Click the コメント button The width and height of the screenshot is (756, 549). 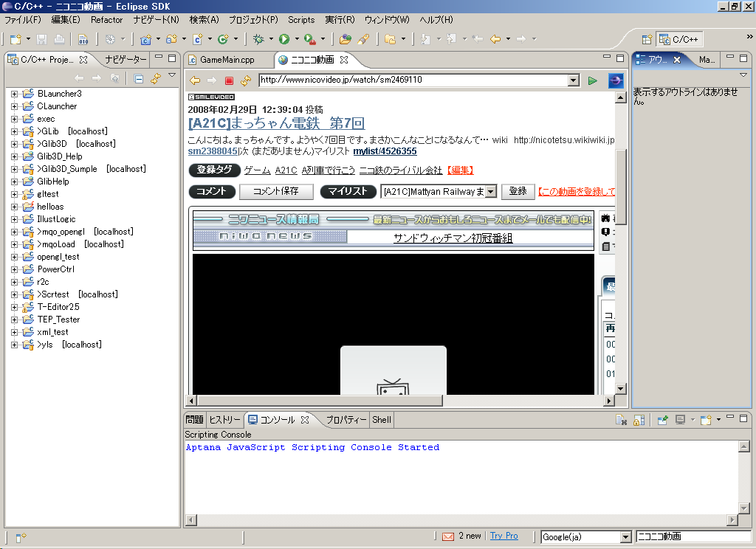tap(212, 191)
